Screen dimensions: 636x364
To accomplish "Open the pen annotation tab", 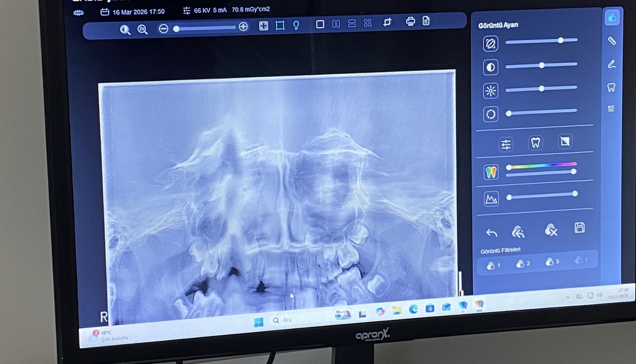I will click(x=612, y=64).
